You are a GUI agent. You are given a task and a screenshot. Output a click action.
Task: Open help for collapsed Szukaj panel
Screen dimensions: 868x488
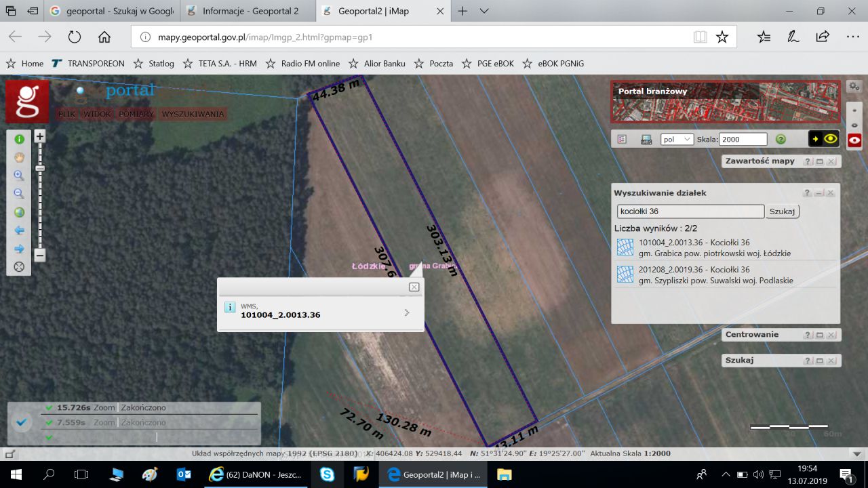click(808, 361)
